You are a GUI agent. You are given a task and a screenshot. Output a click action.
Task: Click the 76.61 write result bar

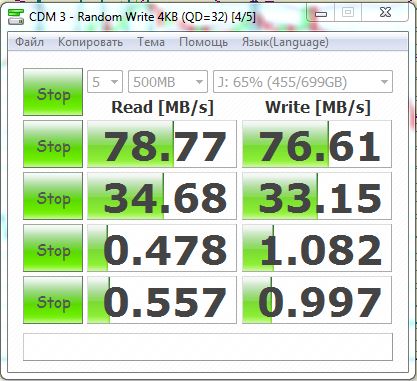point(317,144)
